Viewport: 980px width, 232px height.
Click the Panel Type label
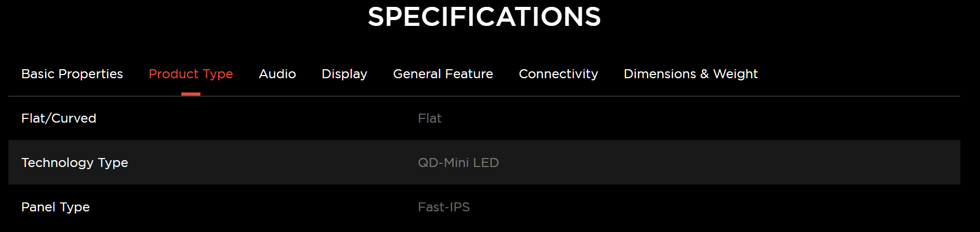(x=56, y=207)
